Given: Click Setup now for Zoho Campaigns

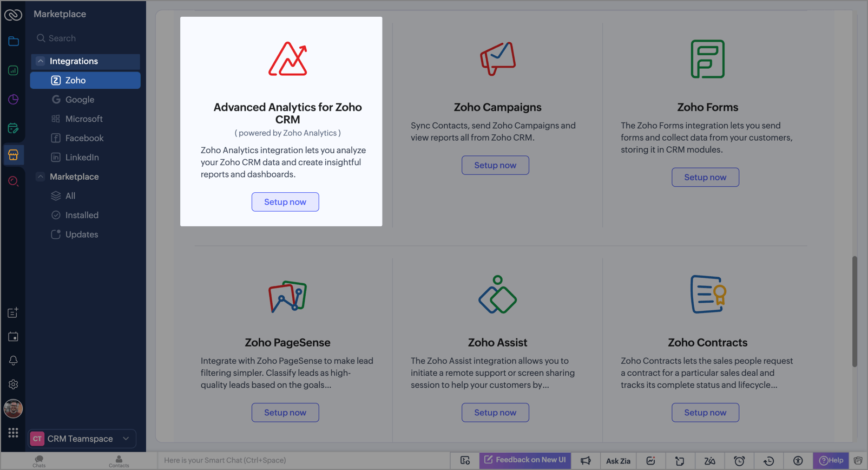Looking at the screenshot, I should 495,165.
